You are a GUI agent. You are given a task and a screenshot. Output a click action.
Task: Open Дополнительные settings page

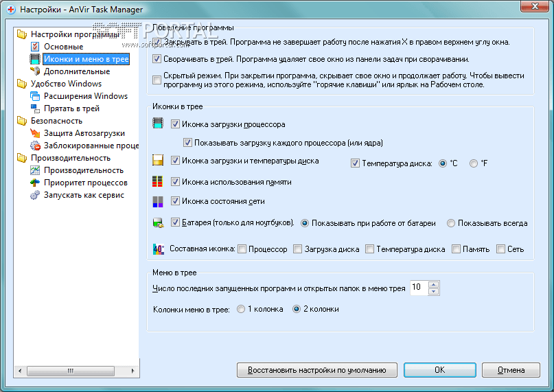pyautogui.click(x=77, y=71)
